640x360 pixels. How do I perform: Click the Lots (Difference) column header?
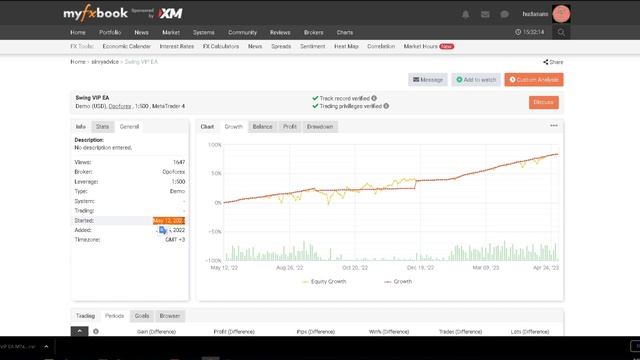tap(530, 332)
